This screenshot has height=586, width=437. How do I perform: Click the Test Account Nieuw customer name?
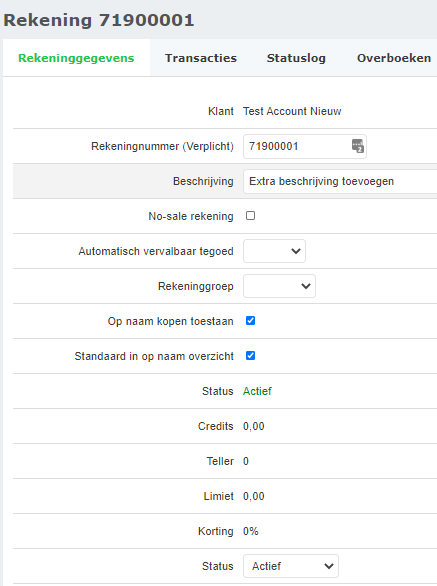292,111
